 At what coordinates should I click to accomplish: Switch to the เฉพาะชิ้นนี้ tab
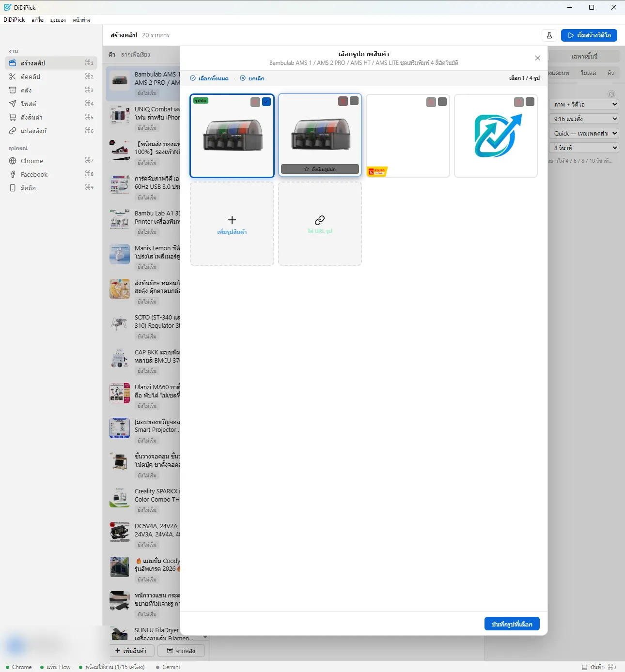pos(585,56)
